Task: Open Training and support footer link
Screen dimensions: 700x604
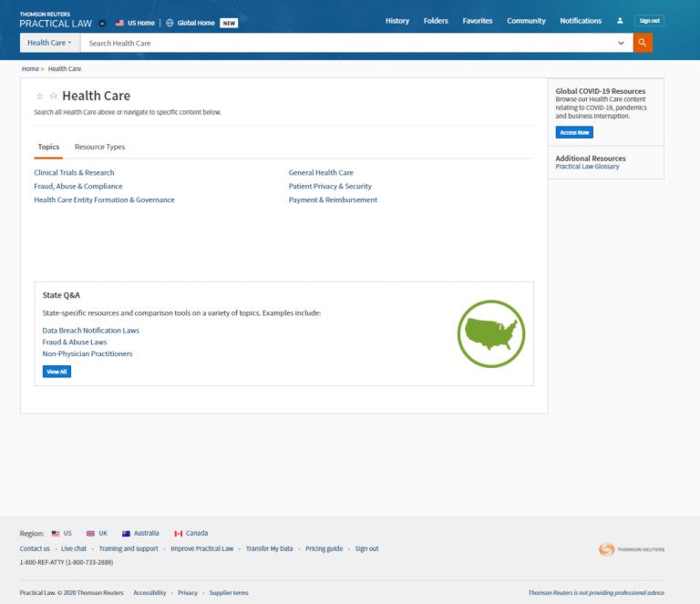Action: (x=129, y=548)
